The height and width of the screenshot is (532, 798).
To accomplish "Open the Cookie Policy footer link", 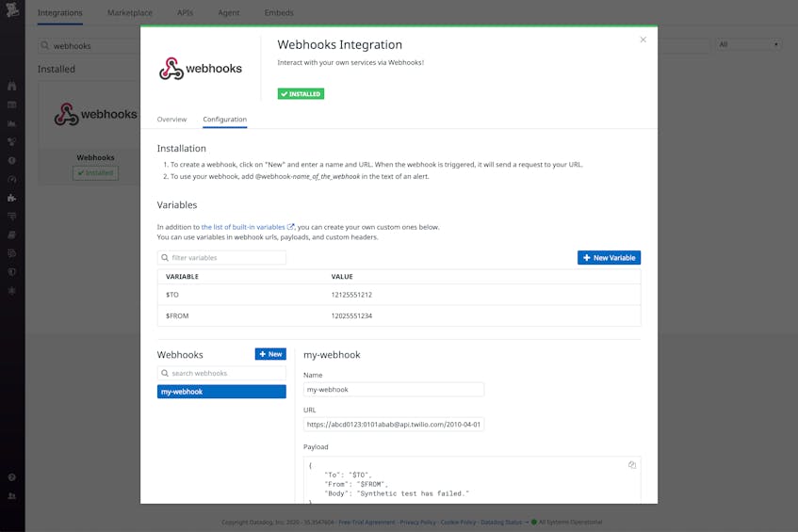I will coord(458,523).
